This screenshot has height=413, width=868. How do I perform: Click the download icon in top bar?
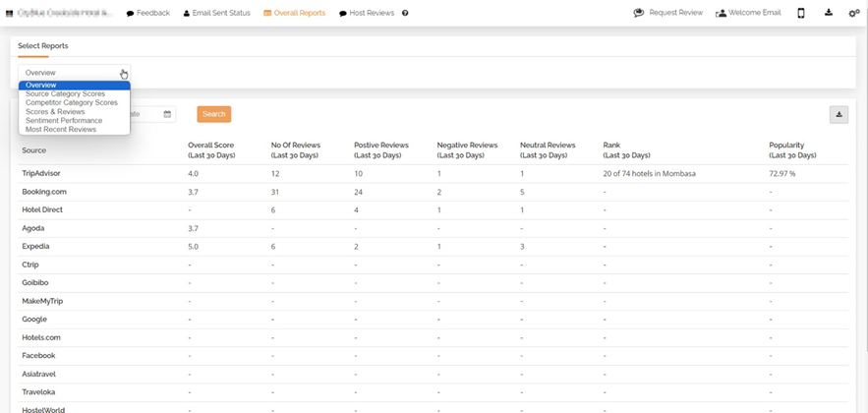coord(829,13)
